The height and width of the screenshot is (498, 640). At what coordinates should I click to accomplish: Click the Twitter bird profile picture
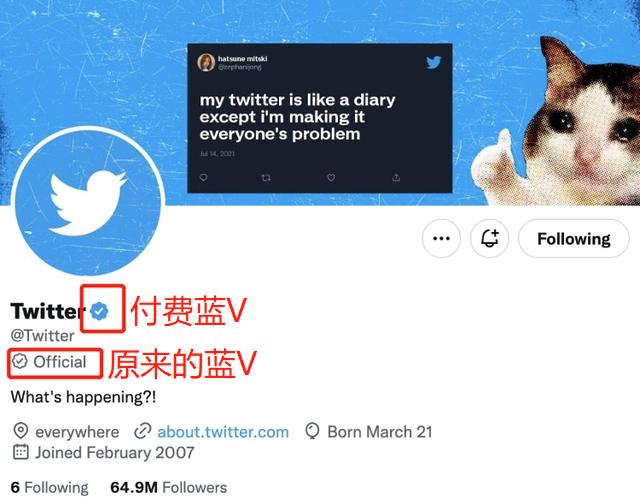[89, 201]
